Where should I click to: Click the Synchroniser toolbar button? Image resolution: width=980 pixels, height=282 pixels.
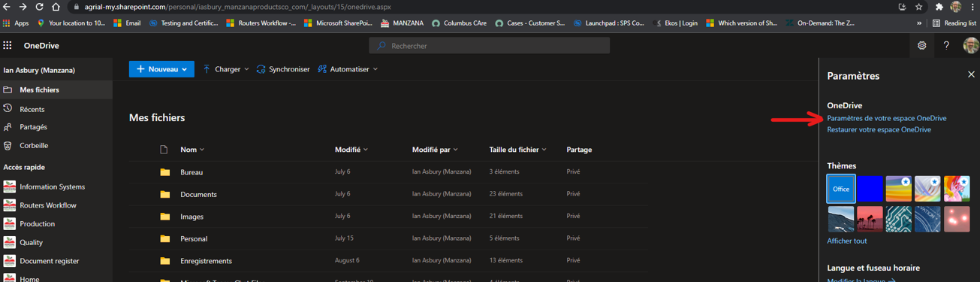[x=282, y=69]
